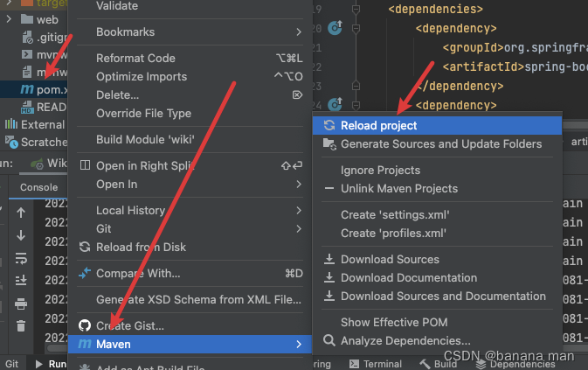Click gutter bean icon at line 20
This screenshot has width=588, height=370.
(x=335, y=28)
